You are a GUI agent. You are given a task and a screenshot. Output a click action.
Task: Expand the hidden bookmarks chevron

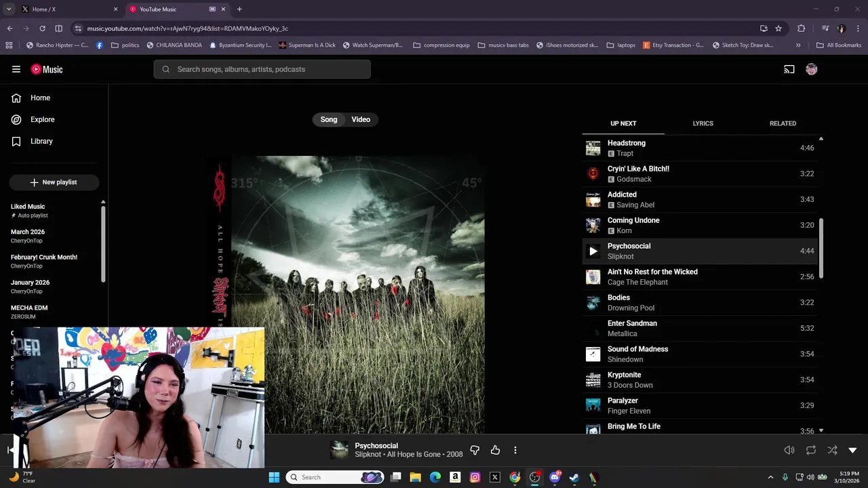click(x=798, y=45)
